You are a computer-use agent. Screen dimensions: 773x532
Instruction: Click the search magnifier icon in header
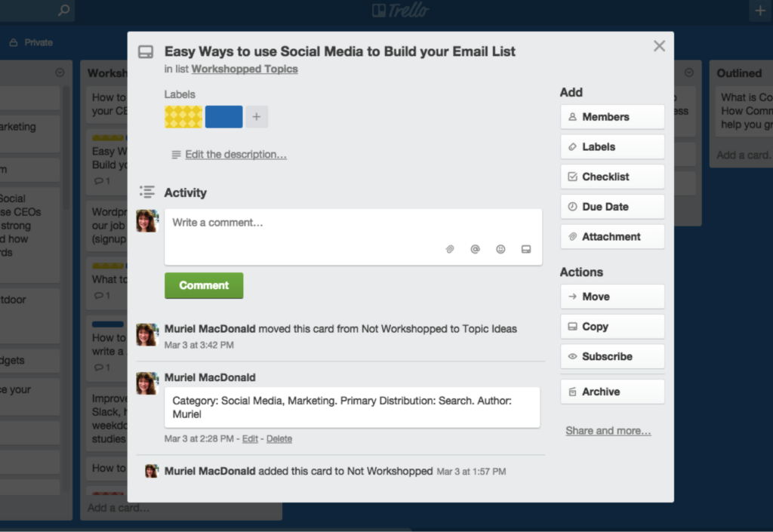(64, 11)
